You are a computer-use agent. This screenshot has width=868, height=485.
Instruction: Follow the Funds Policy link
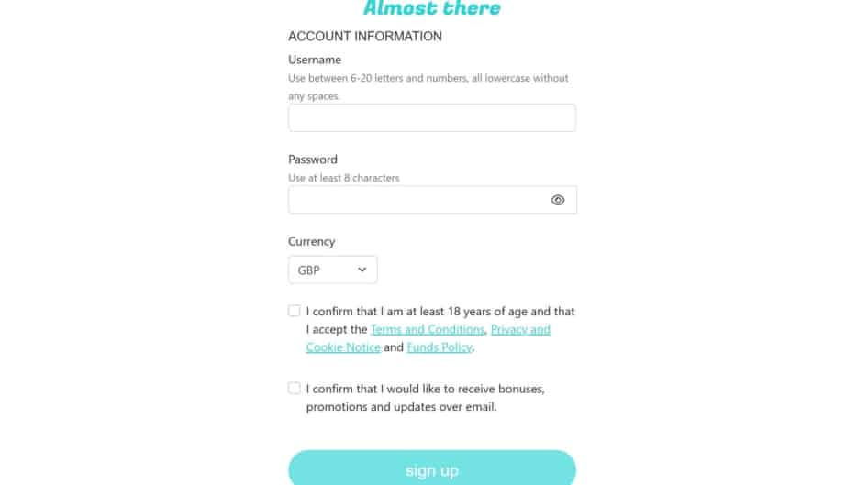coord(440,347)
